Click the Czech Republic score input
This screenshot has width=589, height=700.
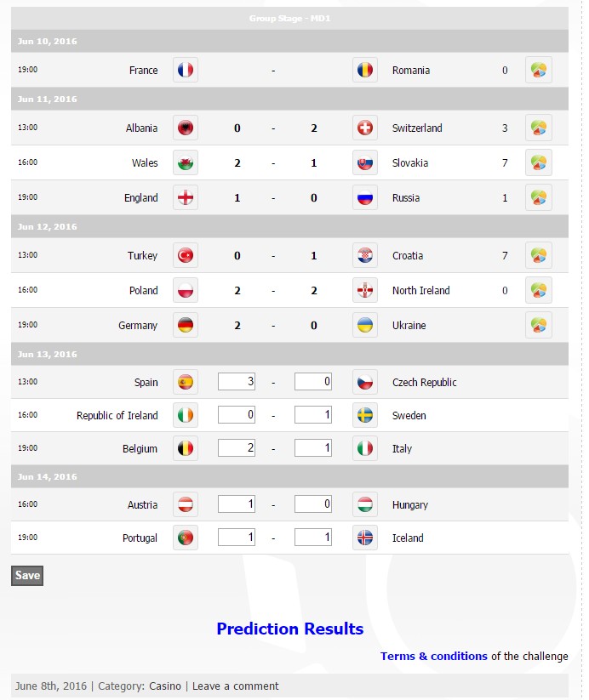pyautogui.click(x=313, y=382)
